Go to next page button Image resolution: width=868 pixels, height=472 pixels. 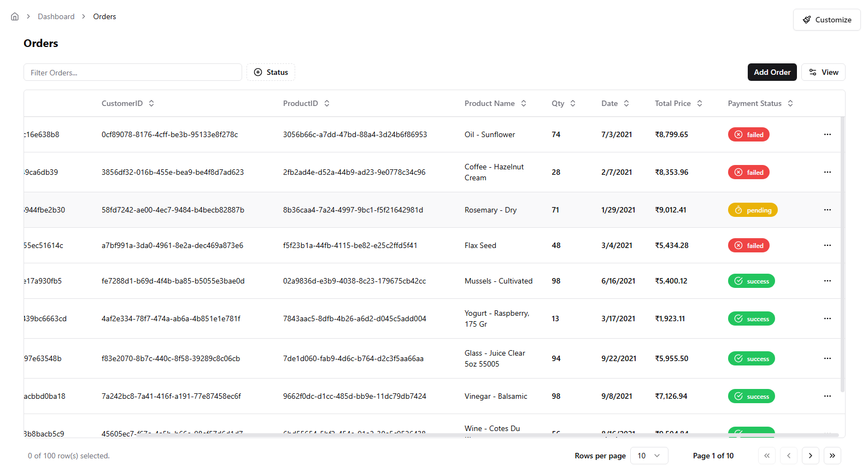811,456
